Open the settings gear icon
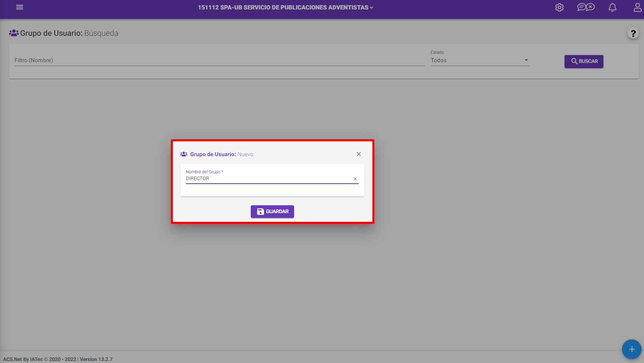Image resolution: width=644 pixels, height=363 pixels. (559, 7)
